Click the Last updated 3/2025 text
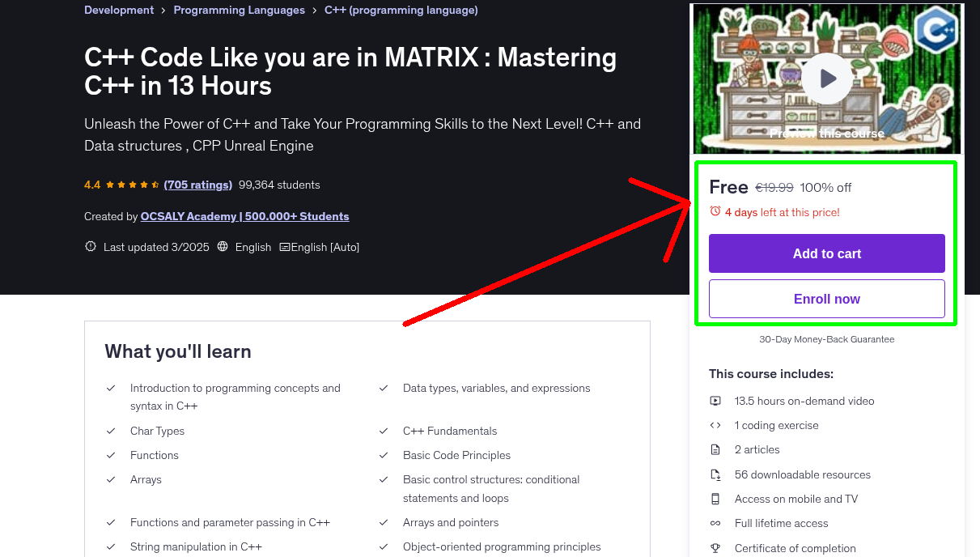This screenshot has width=980, height=557. tap(156, 247)
